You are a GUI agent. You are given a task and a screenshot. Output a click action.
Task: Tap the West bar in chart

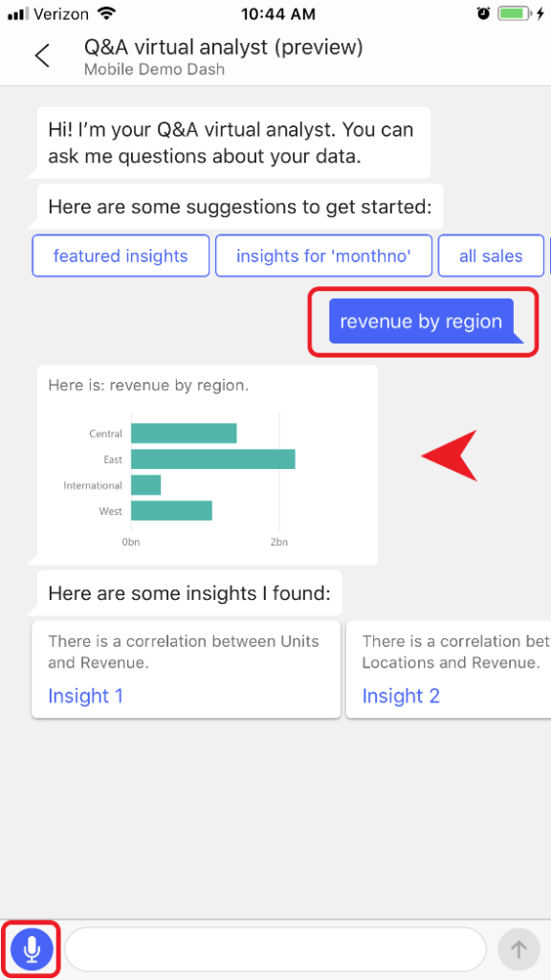[x=172, y=511]
